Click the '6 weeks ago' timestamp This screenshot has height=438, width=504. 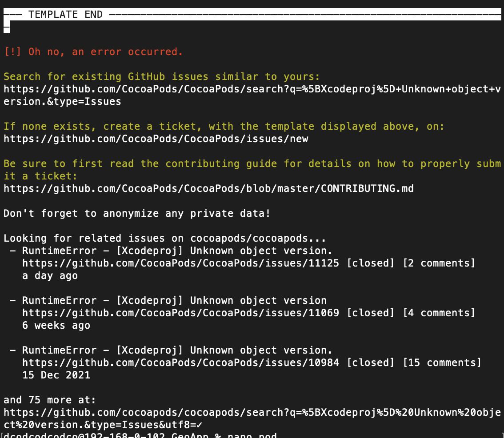(x=56, y=326)
